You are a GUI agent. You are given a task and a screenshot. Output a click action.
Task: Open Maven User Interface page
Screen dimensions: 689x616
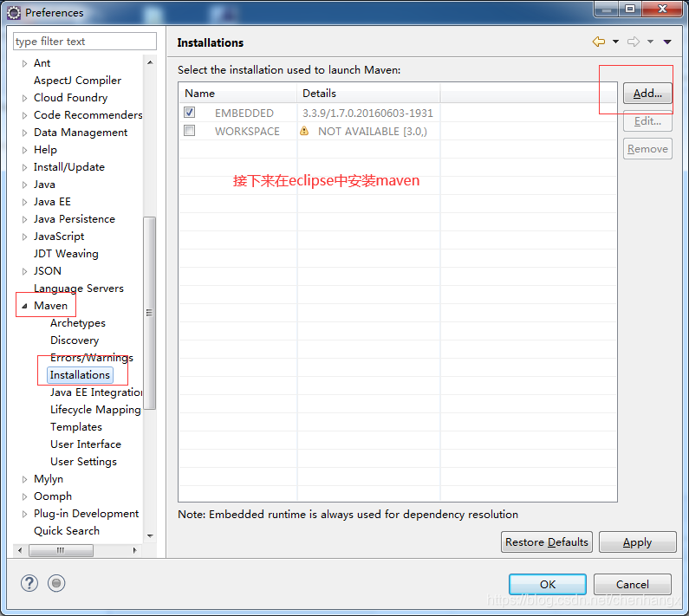point(86,444)
